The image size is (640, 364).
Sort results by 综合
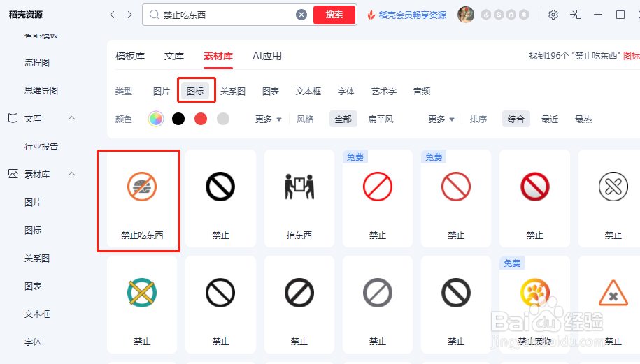(x=516, y=119)
